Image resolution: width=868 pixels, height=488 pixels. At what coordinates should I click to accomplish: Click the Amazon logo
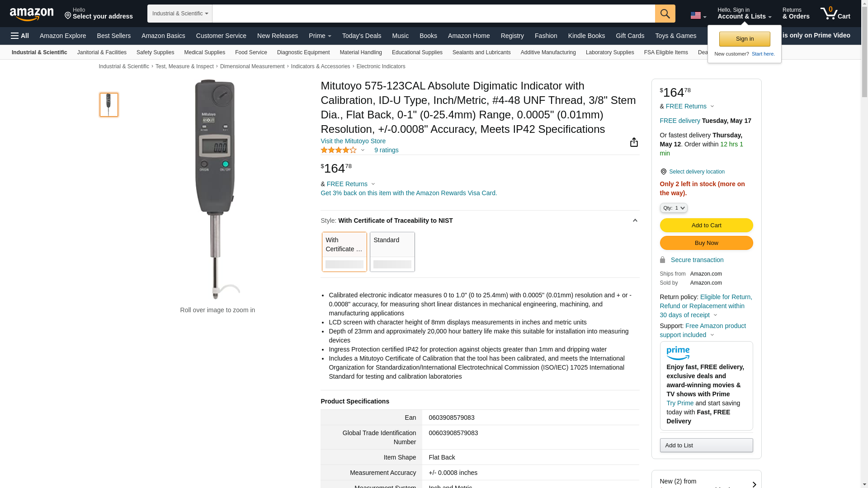(x=32, y=14)
